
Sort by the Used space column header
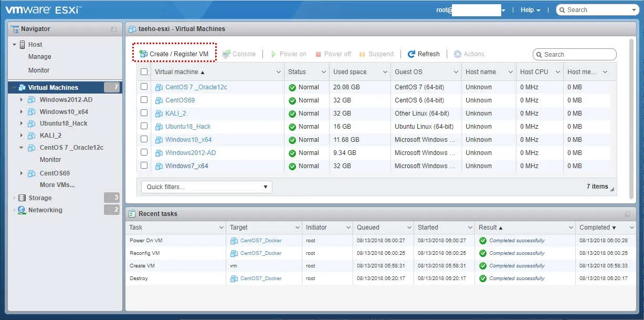coord(350,72)
